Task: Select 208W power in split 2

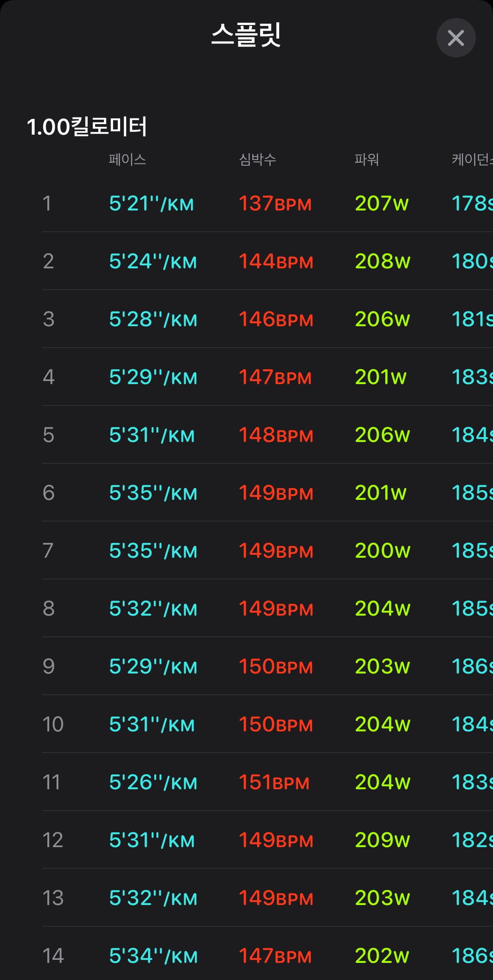Action: tap(383, 261)
